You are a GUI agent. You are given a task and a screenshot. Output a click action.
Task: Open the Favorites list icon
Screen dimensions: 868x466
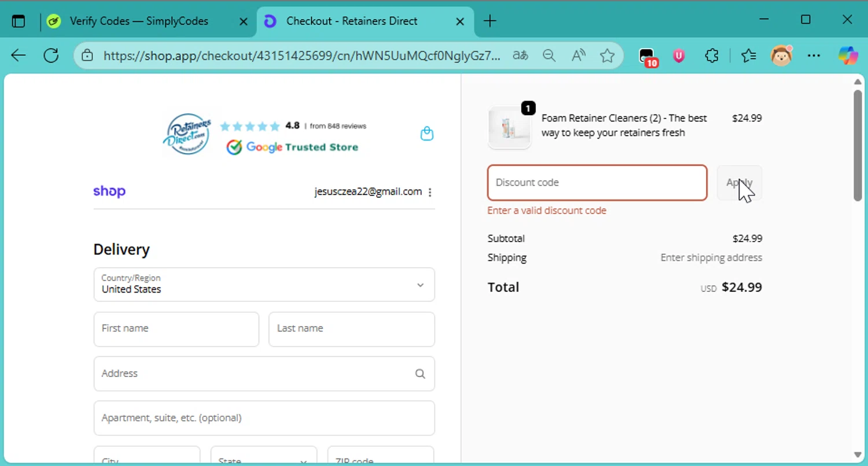749,56
